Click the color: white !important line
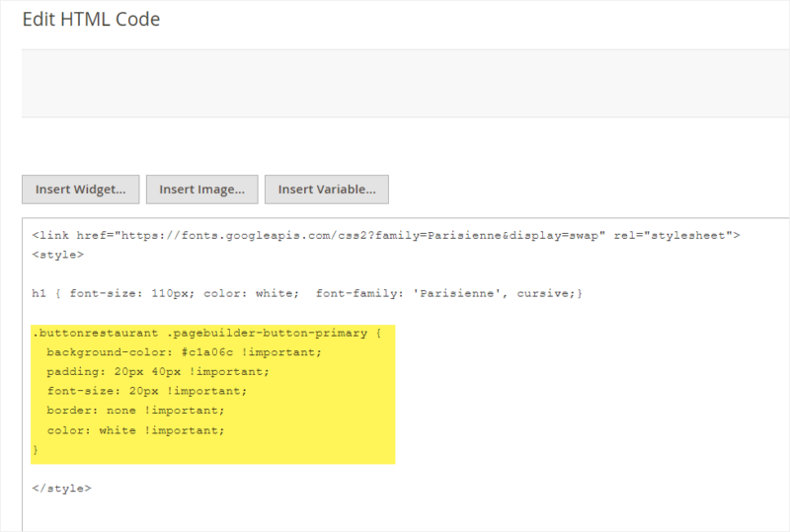 pos(135,430)
